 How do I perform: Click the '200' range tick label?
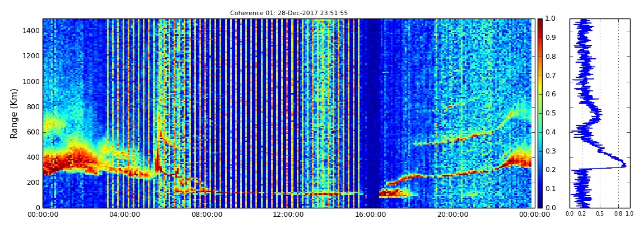point(34,183)
